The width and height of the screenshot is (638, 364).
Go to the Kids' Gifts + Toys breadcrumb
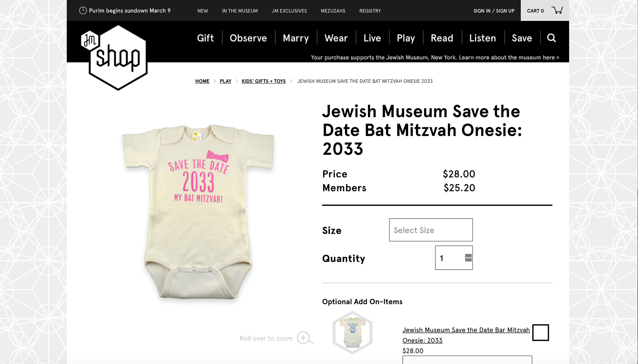[x=264, y=81]
